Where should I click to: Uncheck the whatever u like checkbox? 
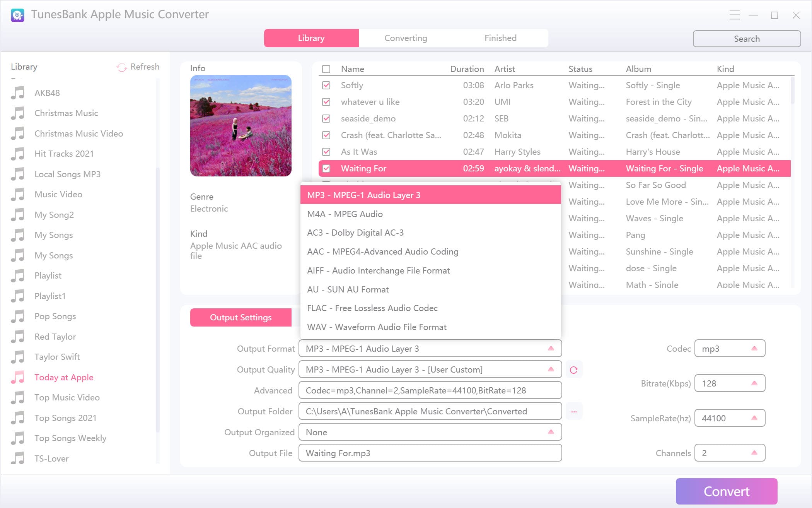click(x=326, y=102)
